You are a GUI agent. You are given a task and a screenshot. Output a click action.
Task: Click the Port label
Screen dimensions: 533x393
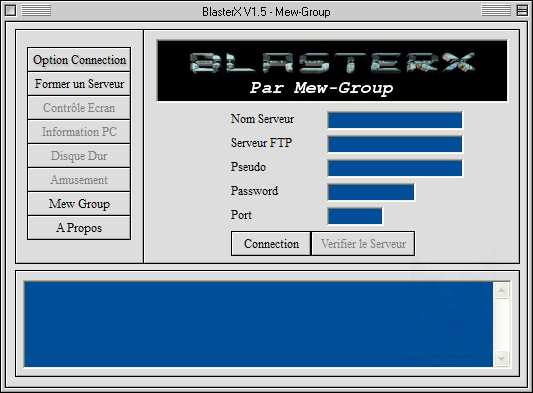click(241, 215)
